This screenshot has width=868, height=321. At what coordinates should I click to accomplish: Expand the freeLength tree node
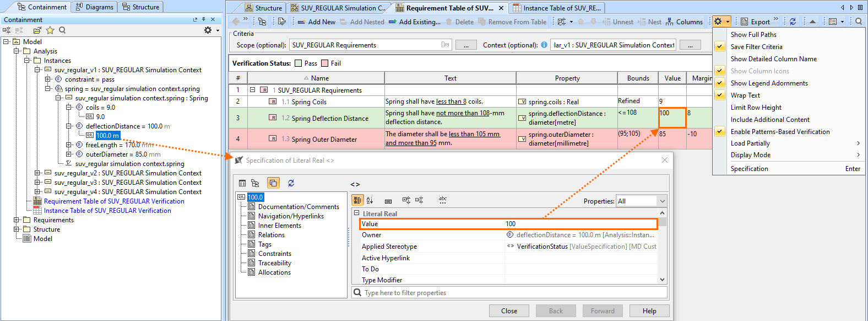pos(69,145)
